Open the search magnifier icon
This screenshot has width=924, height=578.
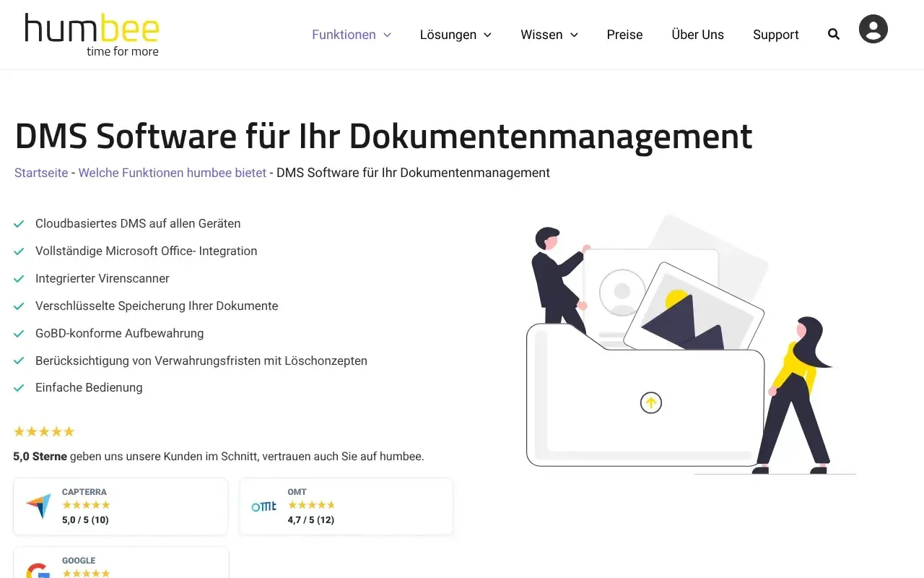point(834,34)
